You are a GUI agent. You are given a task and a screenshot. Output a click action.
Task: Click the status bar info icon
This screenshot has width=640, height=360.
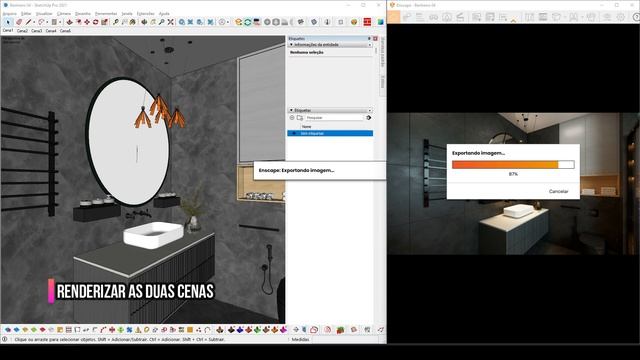(x=4, y=339)
